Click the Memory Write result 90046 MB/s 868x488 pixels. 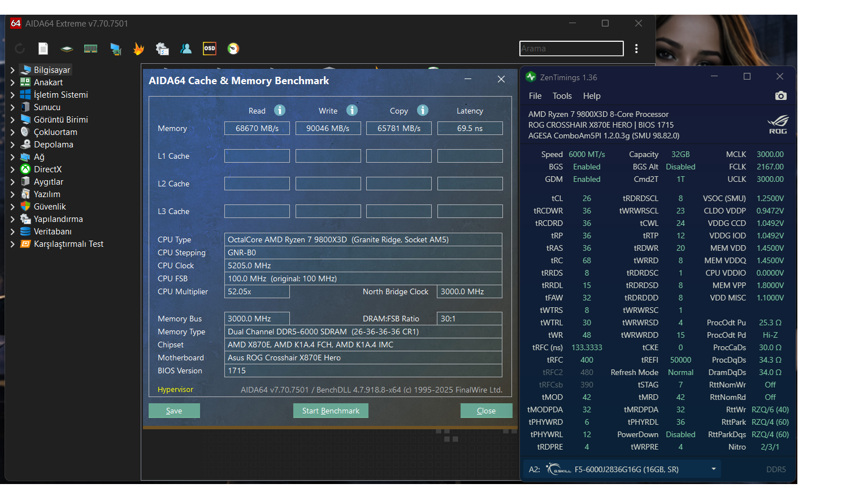(x=328, y=128)
